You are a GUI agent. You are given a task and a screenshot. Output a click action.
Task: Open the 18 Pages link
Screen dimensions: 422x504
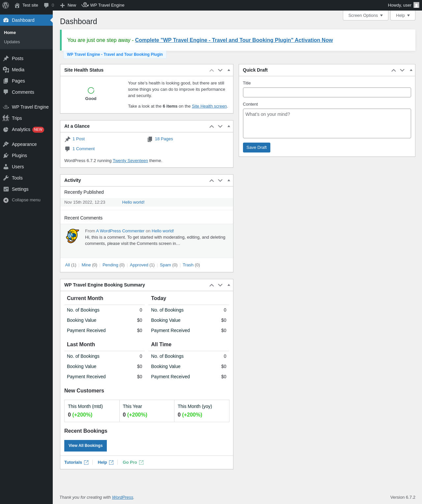coord(164,139)
